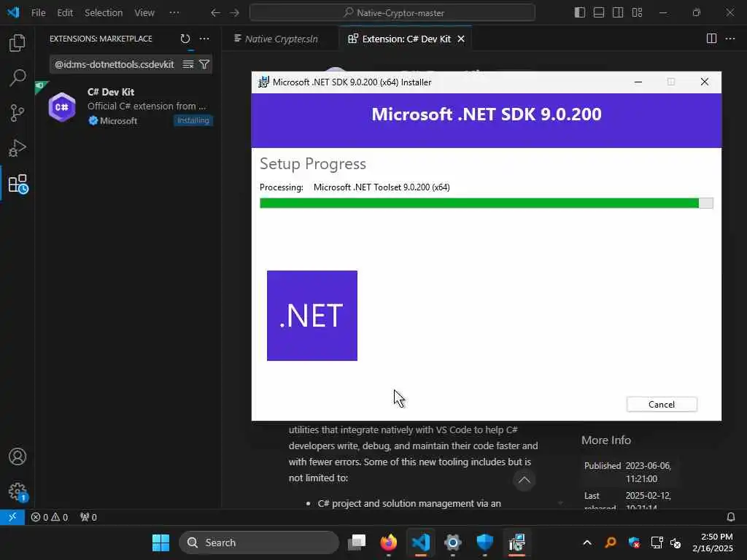Screen dimensions: 747x560
Task: Open the Run and Debug view
Action: click(18, 148)
